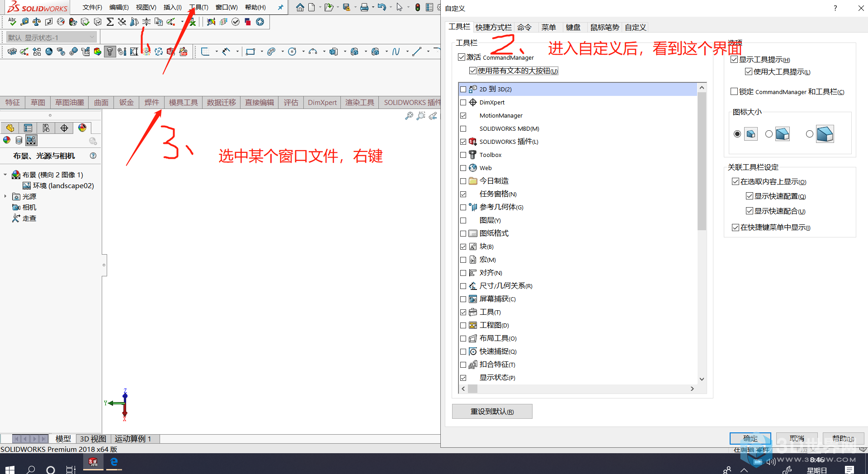Viewport: 868px width, 474px height.
Task: Open the PropertyManager tab icon
Action: click(28, 128)
